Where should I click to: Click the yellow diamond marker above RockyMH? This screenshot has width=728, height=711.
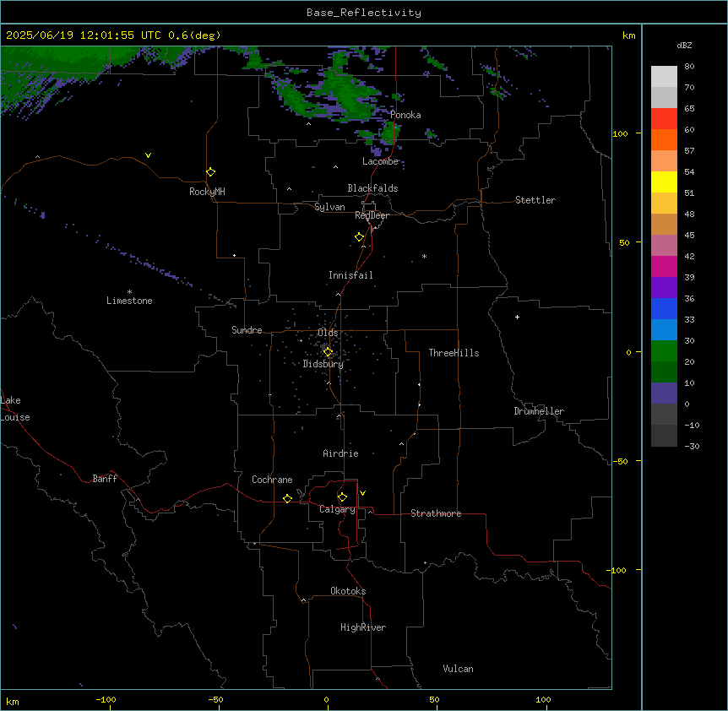pos(211,171)
